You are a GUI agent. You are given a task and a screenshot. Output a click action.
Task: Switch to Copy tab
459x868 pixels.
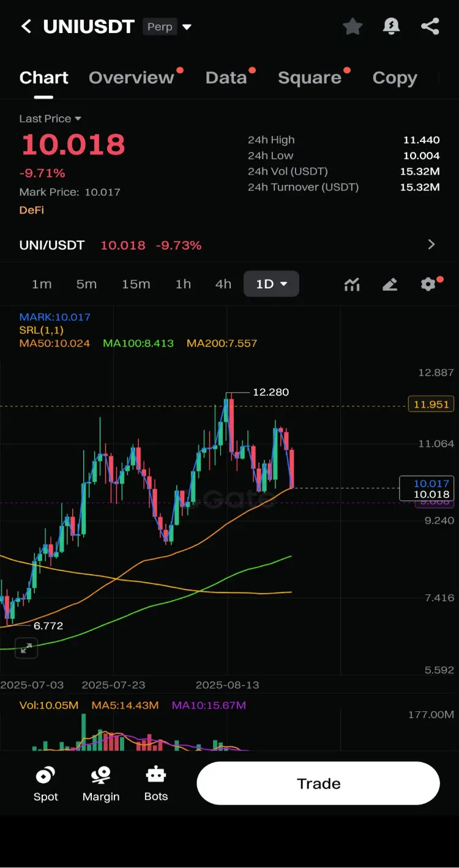pyautogui.click(x=395, y=78)
